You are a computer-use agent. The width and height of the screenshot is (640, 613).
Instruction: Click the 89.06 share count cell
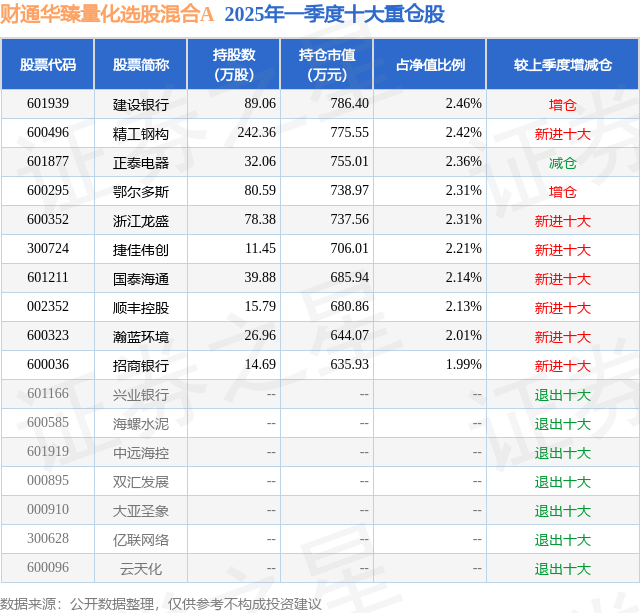[260, 104]
